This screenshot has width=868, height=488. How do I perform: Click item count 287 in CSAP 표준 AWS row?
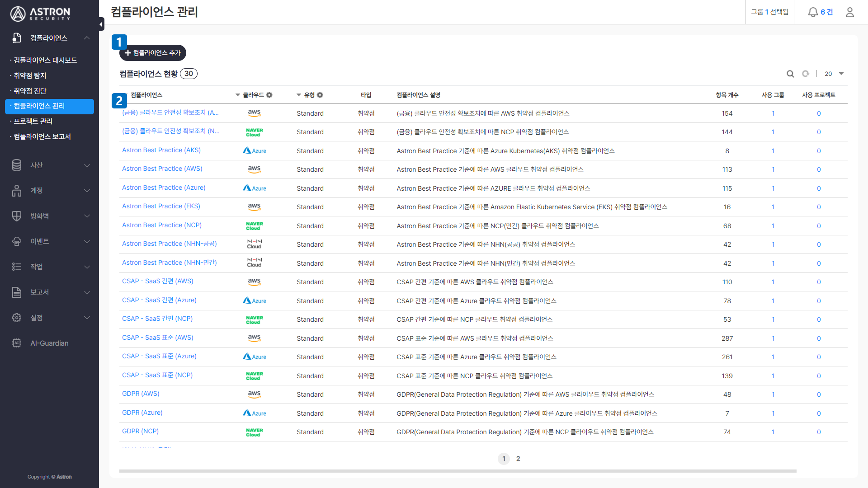[727, 338]
